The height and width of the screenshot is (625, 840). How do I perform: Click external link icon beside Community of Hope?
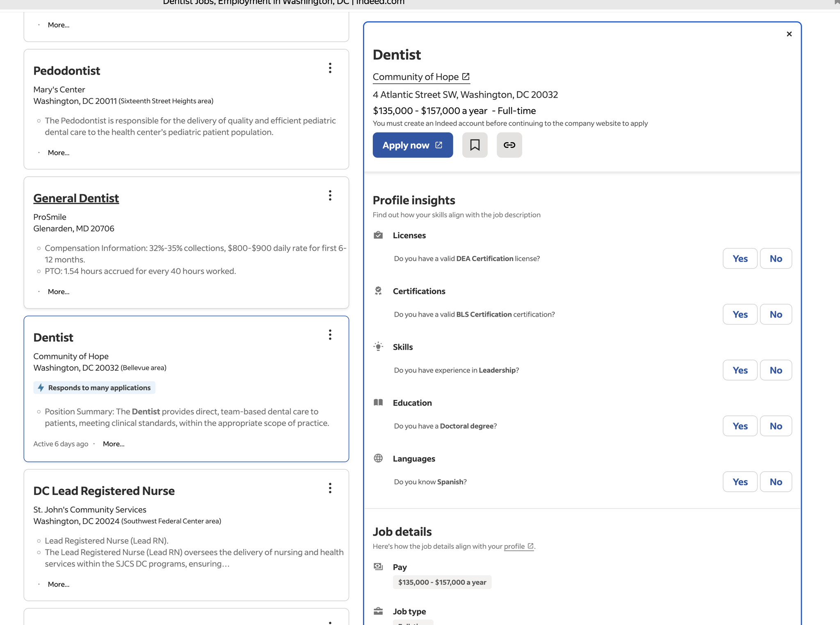[466, 77]
